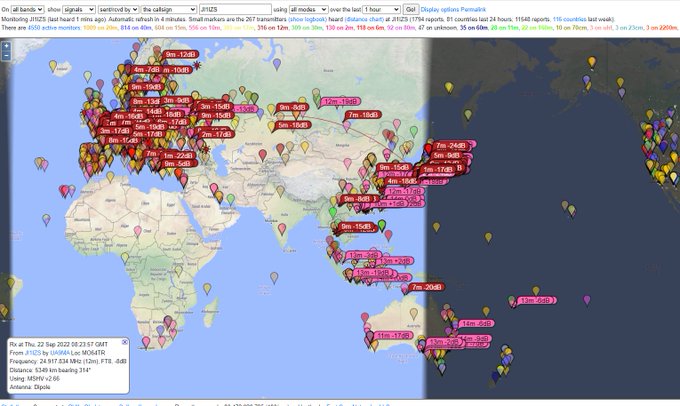Screen dimensions: 680x406
Task: Click the pink '13m -6dB' Pacific marker
Action: 537,300
